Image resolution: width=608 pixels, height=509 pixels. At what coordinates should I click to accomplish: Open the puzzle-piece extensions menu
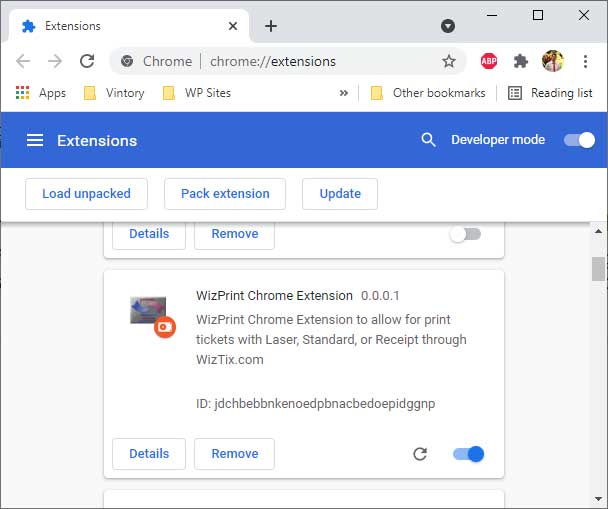(x=521, y=61)
